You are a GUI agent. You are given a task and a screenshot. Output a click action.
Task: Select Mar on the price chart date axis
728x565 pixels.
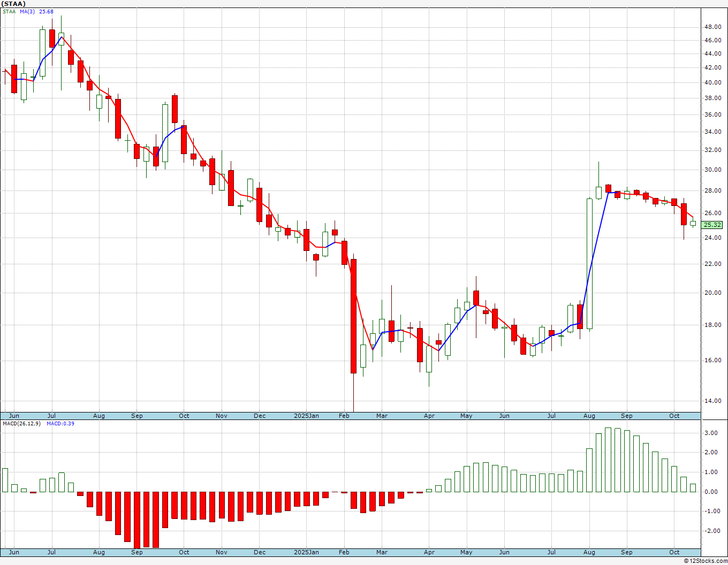[382, 416]
